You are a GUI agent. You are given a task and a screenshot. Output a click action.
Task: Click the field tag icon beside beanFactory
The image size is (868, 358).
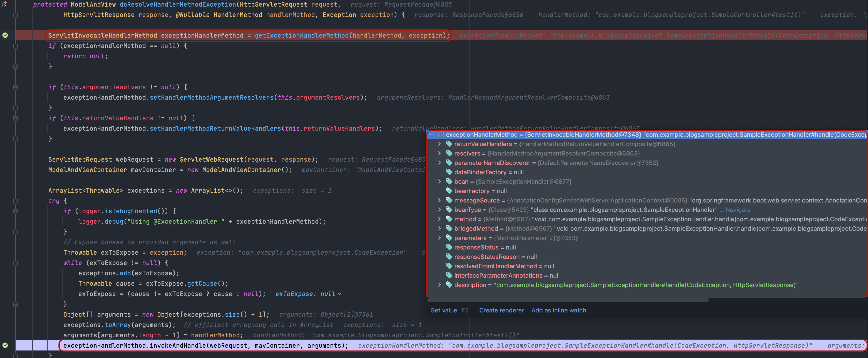(x=449, y=191)
